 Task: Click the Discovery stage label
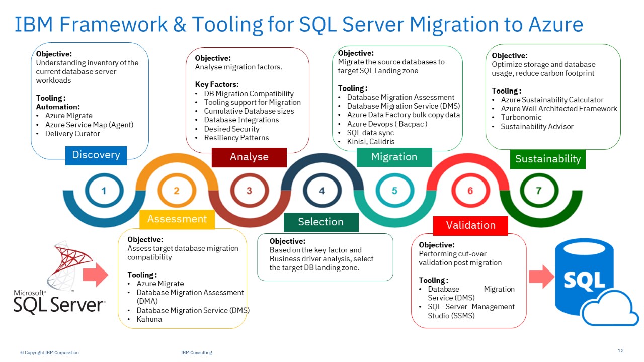tap(96, 155)
